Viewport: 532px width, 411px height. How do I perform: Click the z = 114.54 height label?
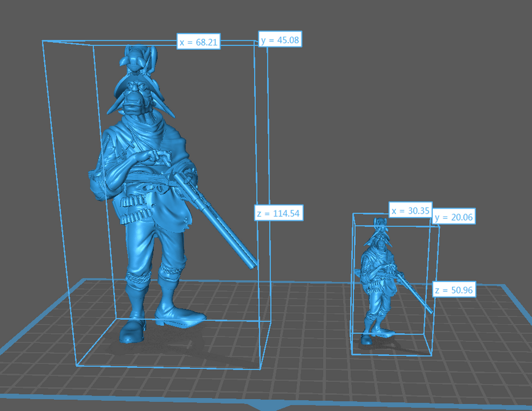[279, 213]
